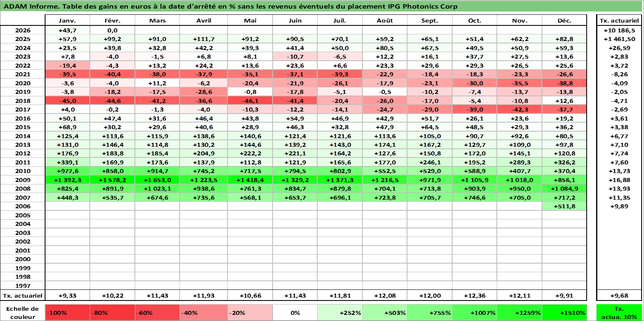Click the 'Août' column header

(x=385, y=20)
